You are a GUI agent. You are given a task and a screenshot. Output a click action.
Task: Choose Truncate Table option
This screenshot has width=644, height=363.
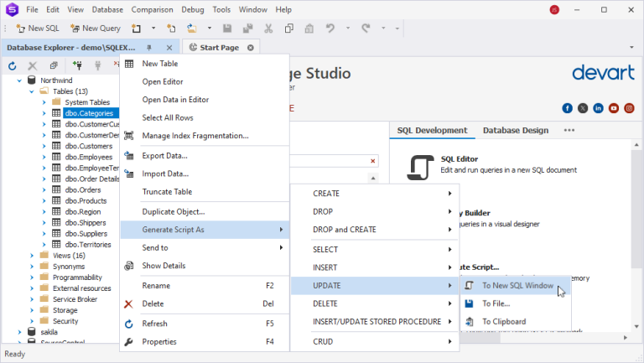(x=205, y=192)
